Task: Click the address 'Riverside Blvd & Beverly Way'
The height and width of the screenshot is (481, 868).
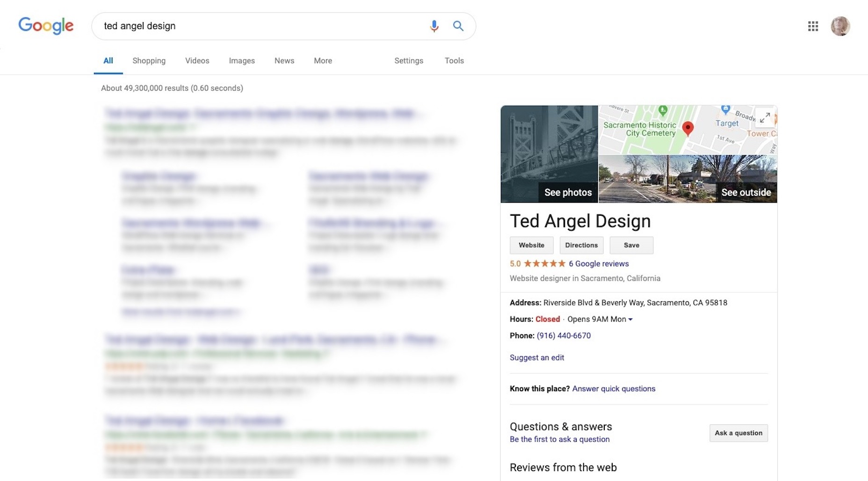Action: pyautogui.click(x=594, y=303)
